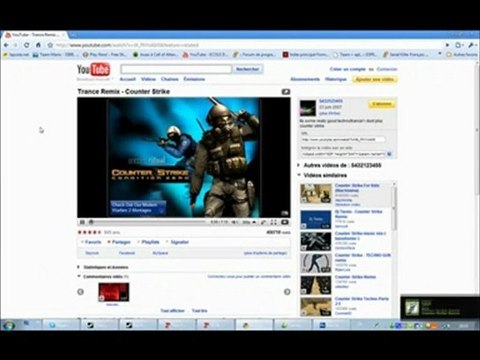Open the Historique link
Screen dimensions: 480x360
click(336, 79)
